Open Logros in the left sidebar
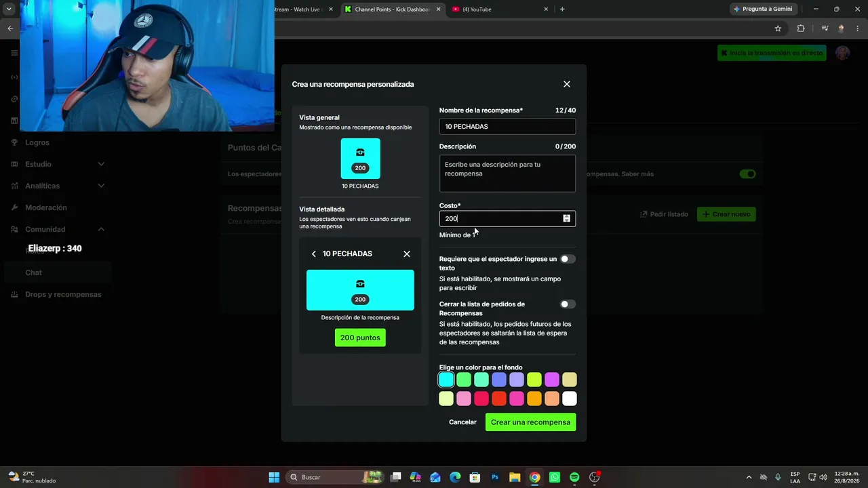Viewport: 868px width, 488px height. [x=37, y=142]
